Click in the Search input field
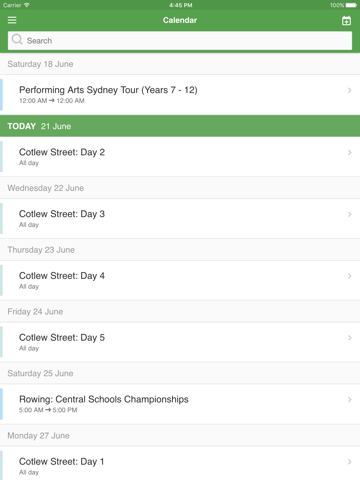Viewport: 360px width, 480px height. 180,41
